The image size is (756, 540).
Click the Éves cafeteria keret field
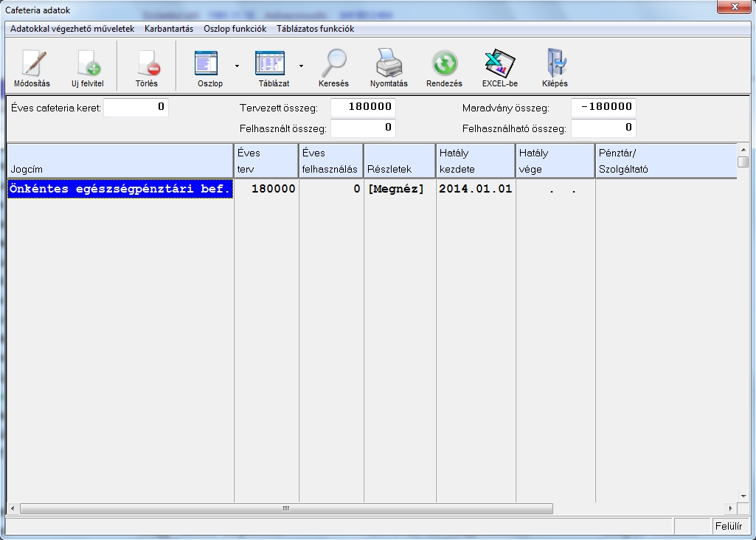tap(136, 108)
